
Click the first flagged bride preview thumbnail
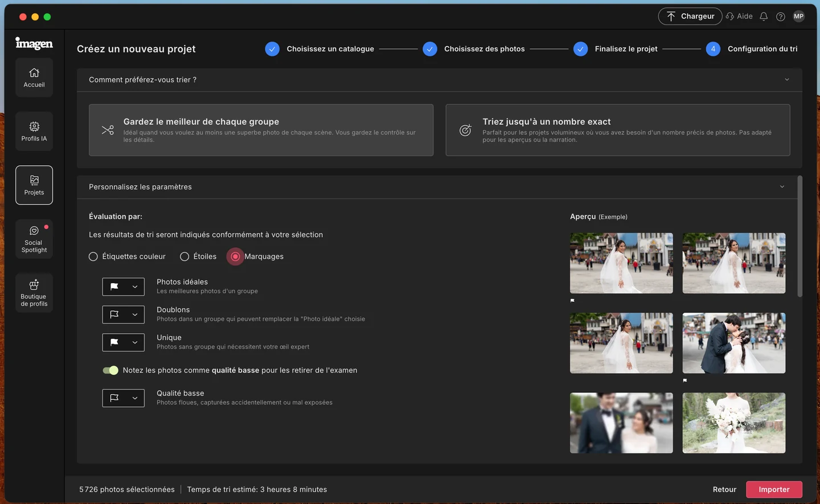621,263
